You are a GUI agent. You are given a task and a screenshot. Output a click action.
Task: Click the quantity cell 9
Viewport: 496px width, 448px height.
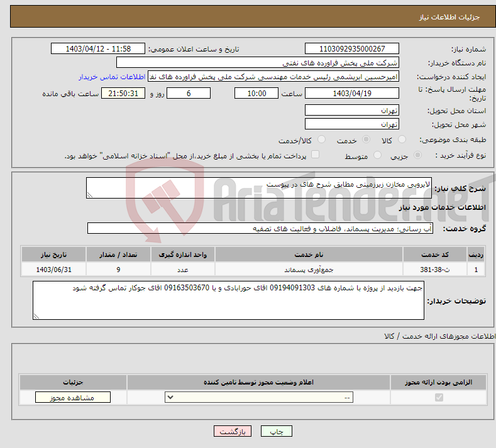point(118,270)
